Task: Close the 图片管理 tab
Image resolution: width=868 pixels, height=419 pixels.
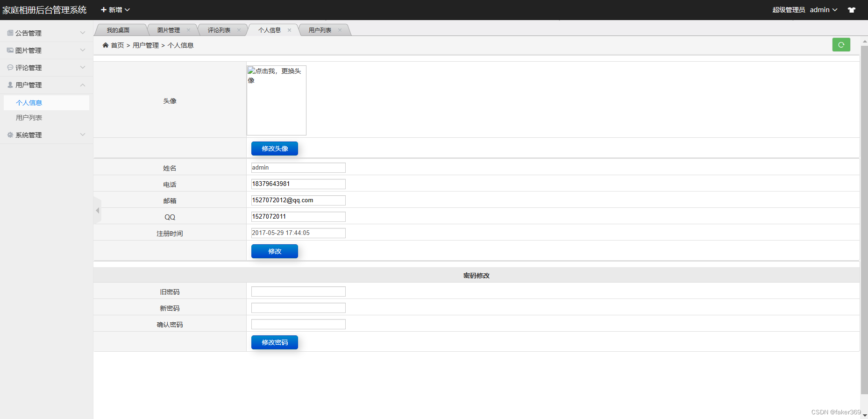Action: [x=189, y=30]
